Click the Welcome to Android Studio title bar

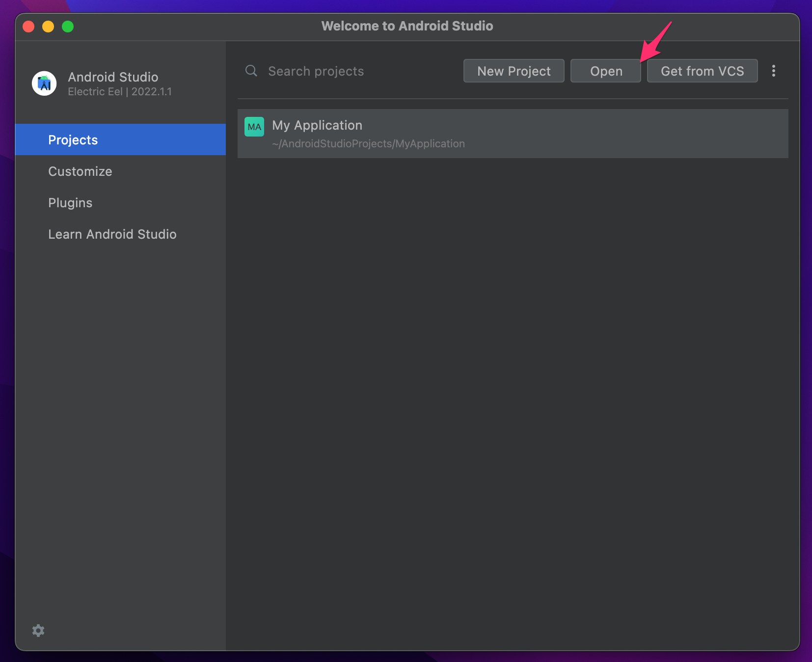pyautogui.click(x=407, y=26)
